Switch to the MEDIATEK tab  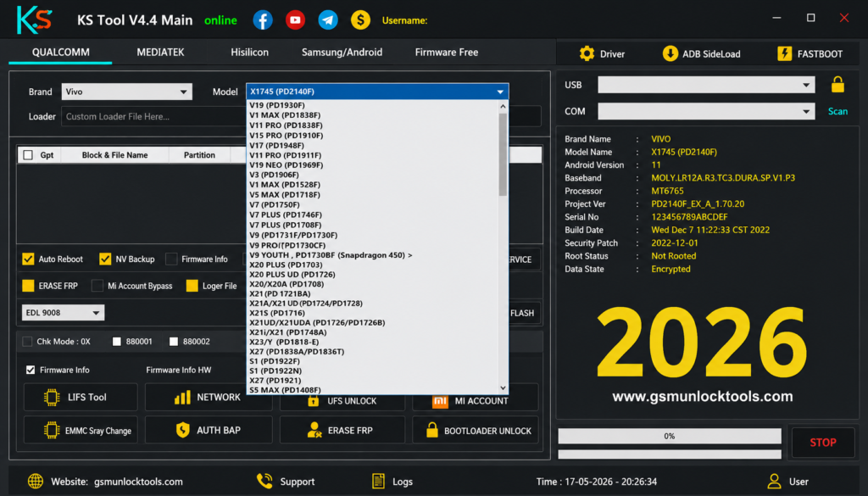click(x=160, y=52)
